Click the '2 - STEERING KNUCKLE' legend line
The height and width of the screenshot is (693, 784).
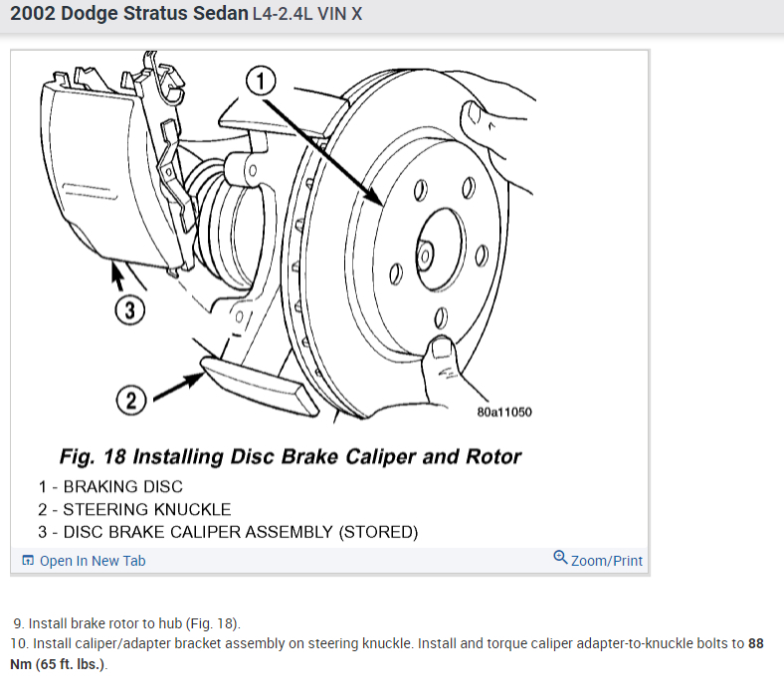pyautogui.click(x=134, y=509)
